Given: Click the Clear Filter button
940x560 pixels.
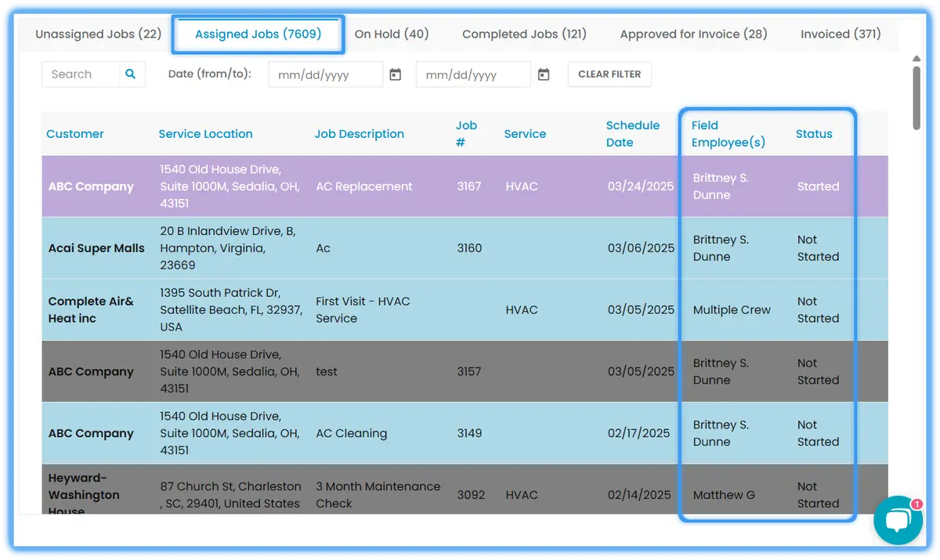Looking at the screenshot, I should pos(609,74).
